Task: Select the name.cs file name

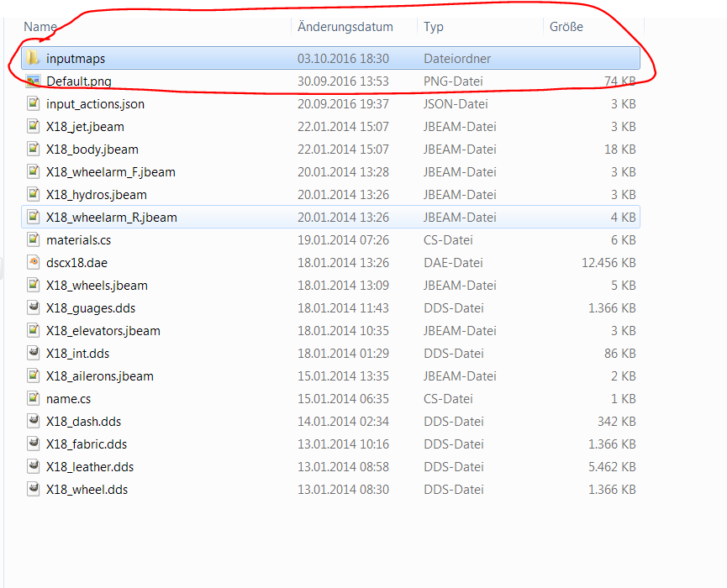Action: tap(69, 399)
